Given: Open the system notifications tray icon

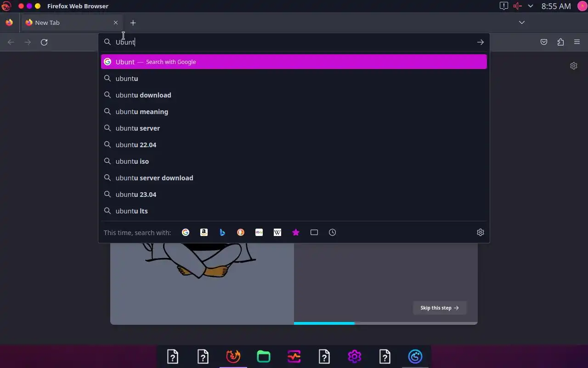Looking at the screenshot, I should (504, 6).
